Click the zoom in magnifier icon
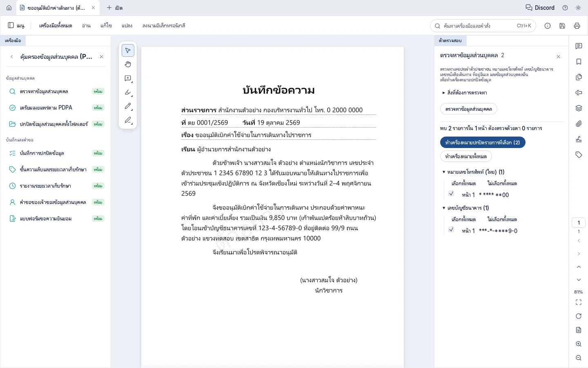 point(579,344)
